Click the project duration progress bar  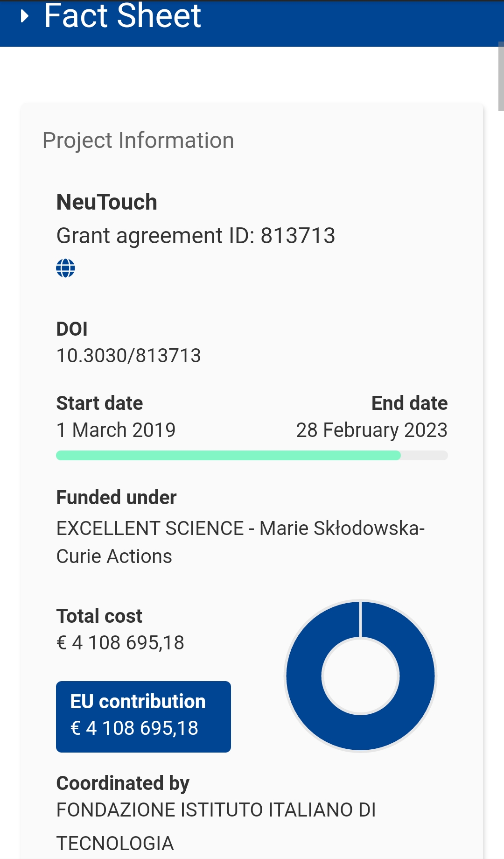point(252,455)
